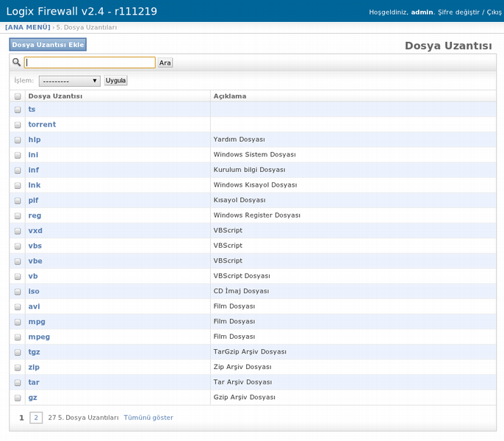Open the vbe extension entry
Screen dimensions: 504x441
point(35,261)
